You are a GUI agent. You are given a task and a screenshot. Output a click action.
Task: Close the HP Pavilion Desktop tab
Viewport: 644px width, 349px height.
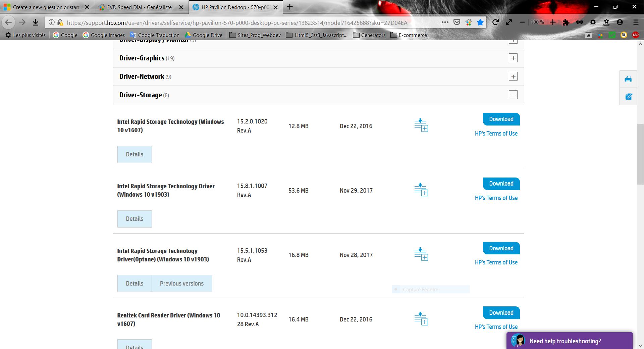coord(275,7)
